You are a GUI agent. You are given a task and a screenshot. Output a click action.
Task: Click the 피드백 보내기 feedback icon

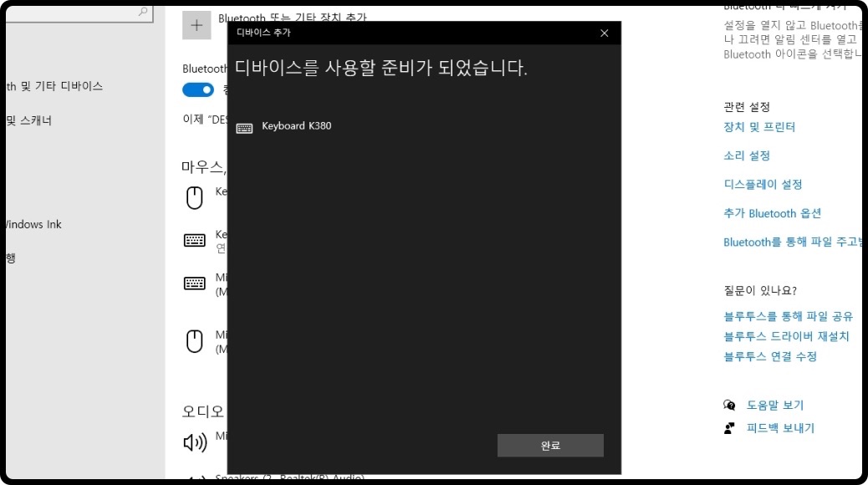click(728, 428)
